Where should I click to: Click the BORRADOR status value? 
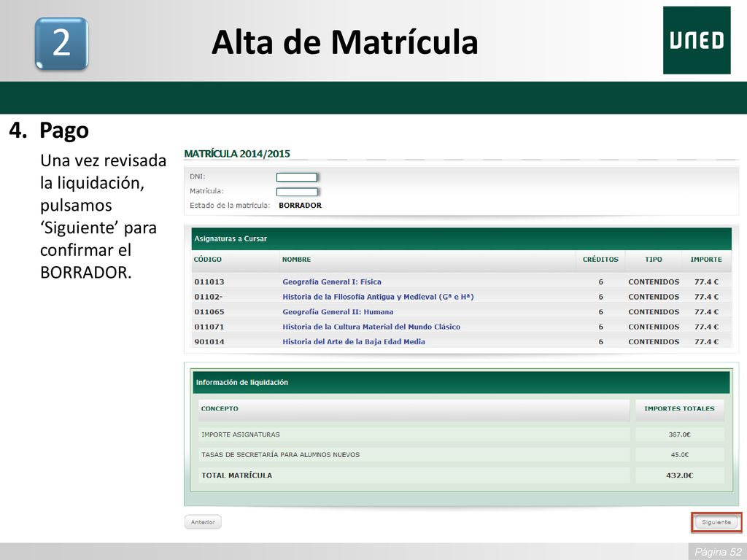300,205
